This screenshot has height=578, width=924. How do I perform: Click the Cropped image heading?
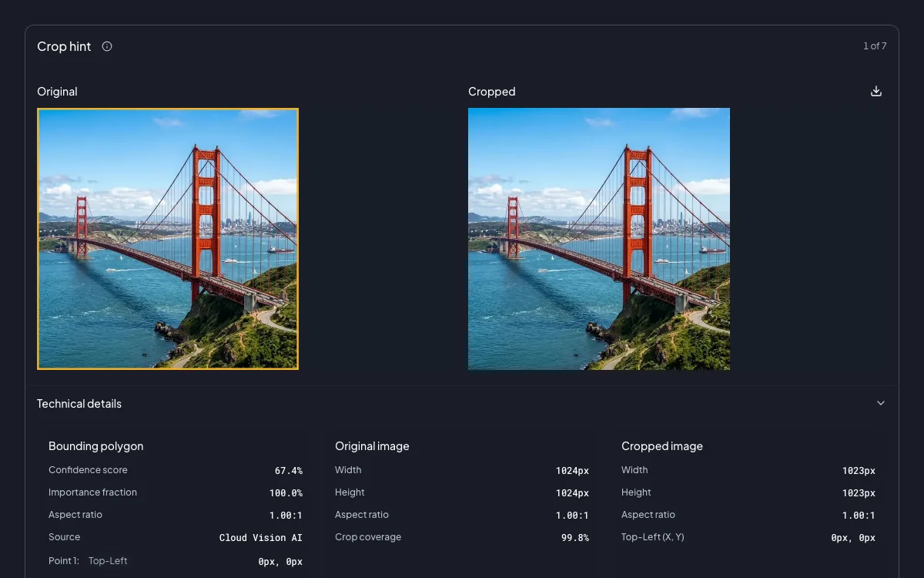pos(662,446)
